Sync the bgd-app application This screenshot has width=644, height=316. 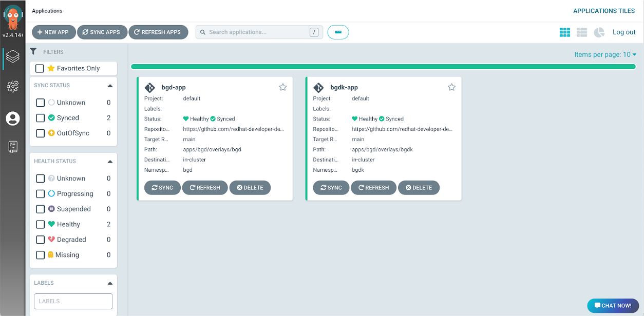162,188
